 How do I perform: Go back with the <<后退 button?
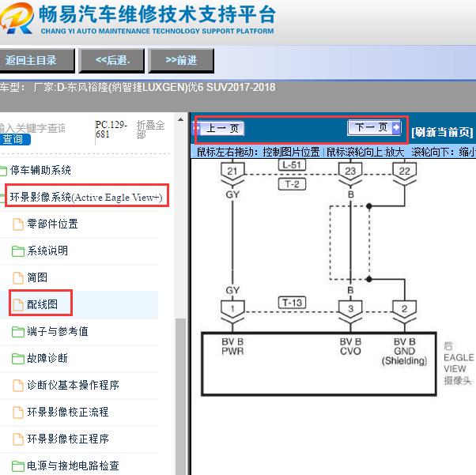click(x=111, y=60)
